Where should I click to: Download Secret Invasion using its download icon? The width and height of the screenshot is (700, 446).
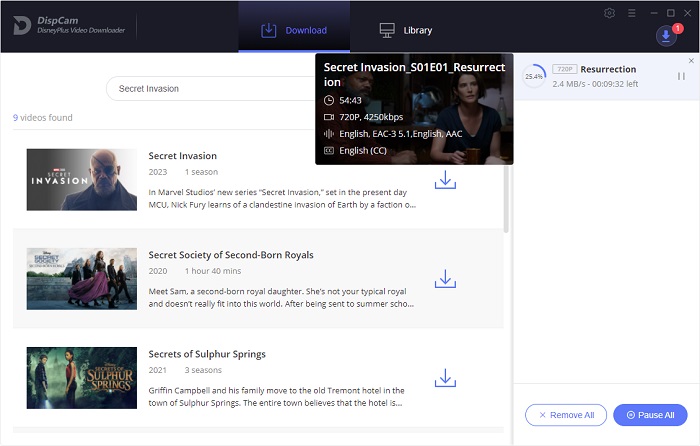445,180
